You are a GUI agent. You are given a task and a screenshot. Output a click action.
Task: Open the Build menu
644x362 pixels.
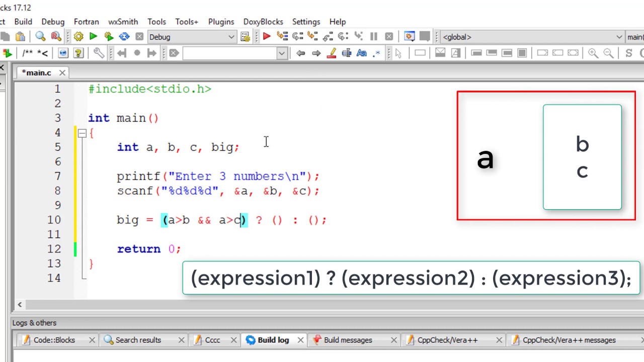23,22
